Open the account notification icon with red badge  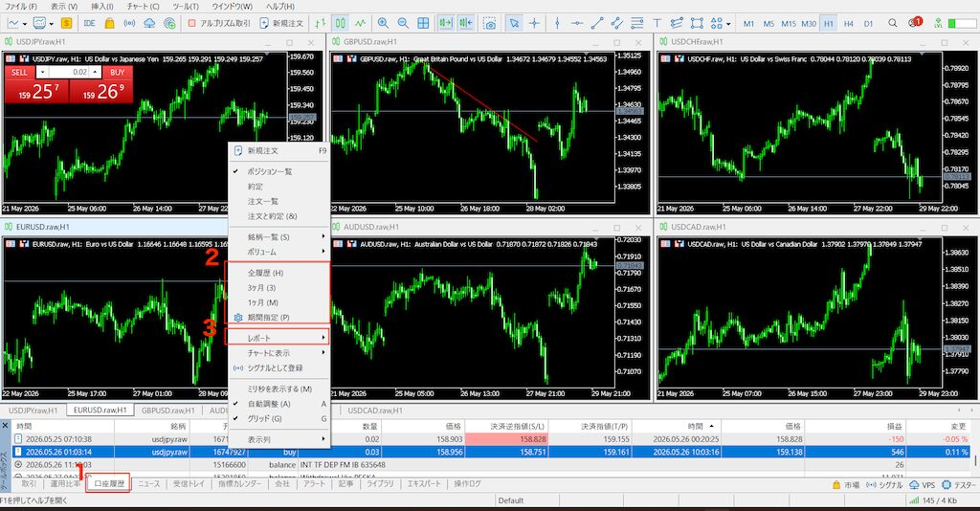915,23
